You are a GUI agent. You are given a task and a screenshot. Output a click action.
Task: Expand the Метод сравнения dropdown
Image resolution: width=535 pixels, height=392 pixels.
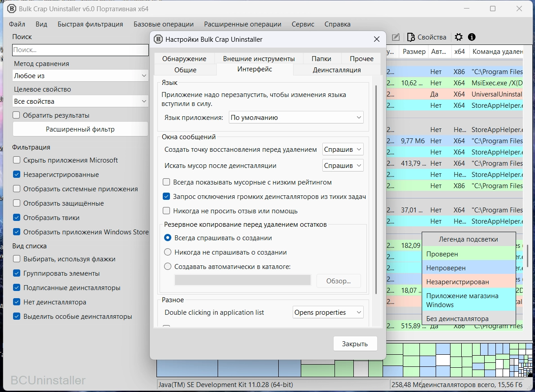(80, 76)
